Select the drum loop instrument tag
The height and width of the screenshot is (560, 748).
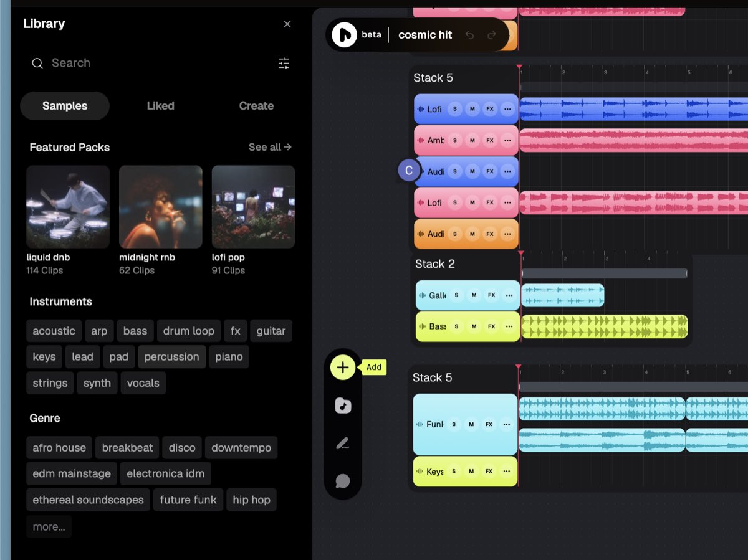[189, 331]
